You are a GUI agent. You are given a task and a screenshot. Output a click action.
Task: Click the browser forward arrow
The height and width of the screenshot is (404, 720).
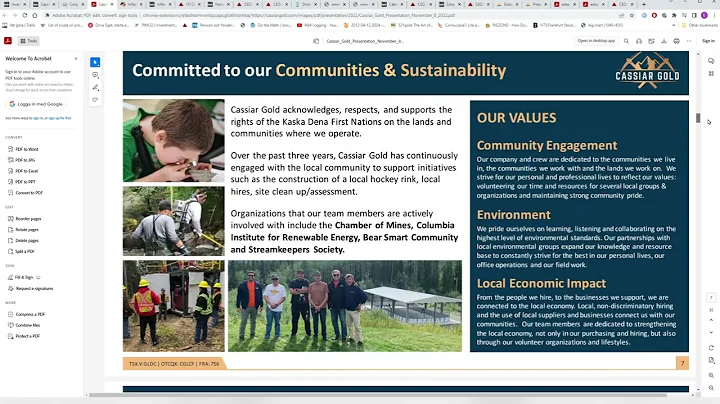pos(15,15)
